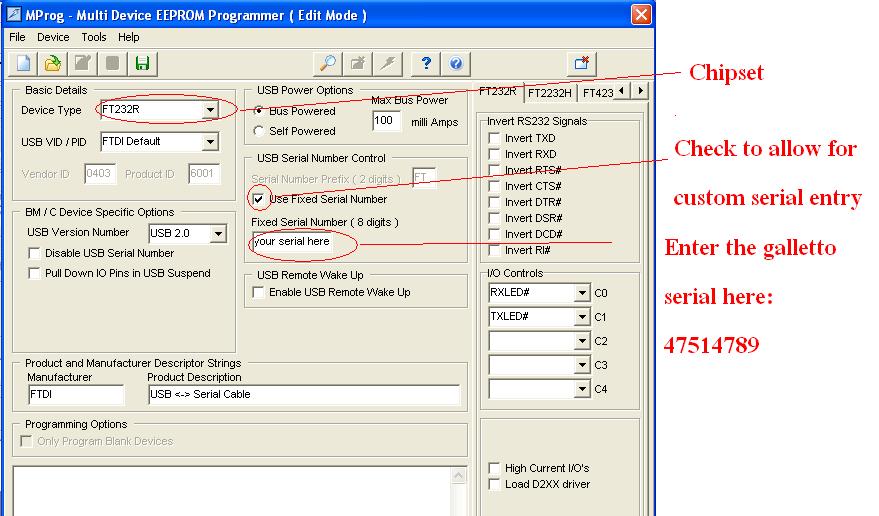This screenshot has height=516, width=879.
Task: Click the blue question mark Help icon
Action: tap(426, 63)
